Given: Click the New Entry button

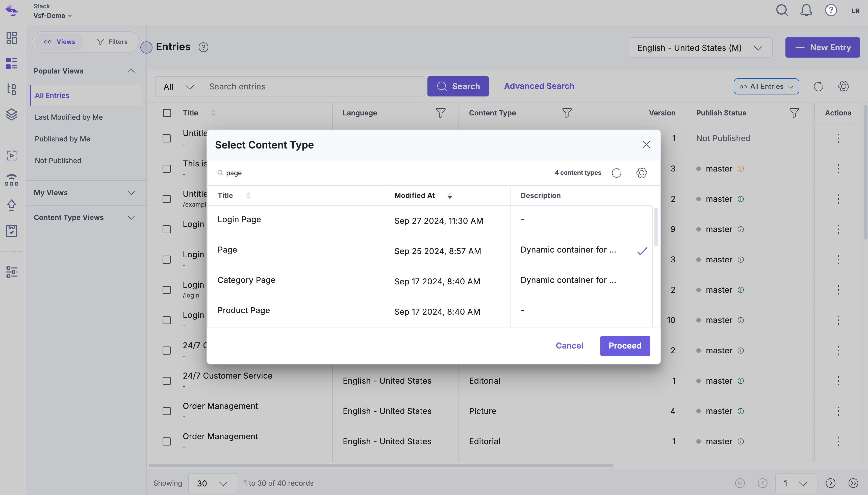Looking at the screenshot, I should tap(822, 47).
